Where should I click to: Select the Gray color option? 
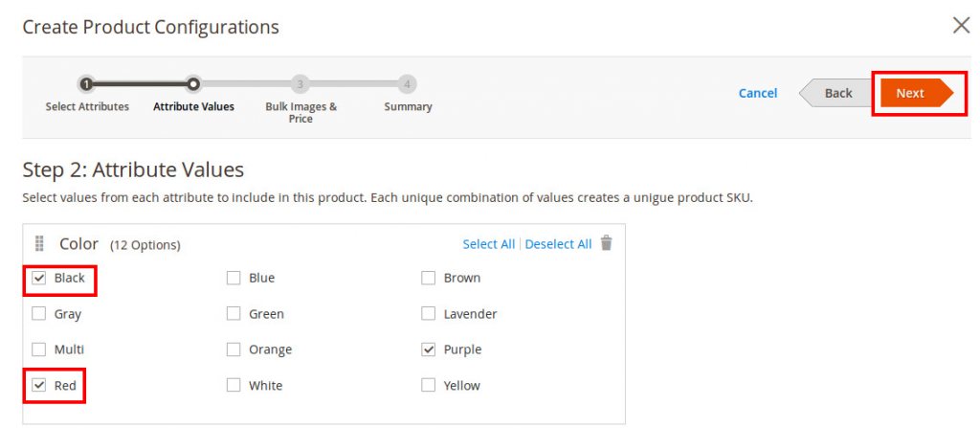(39, 314)
